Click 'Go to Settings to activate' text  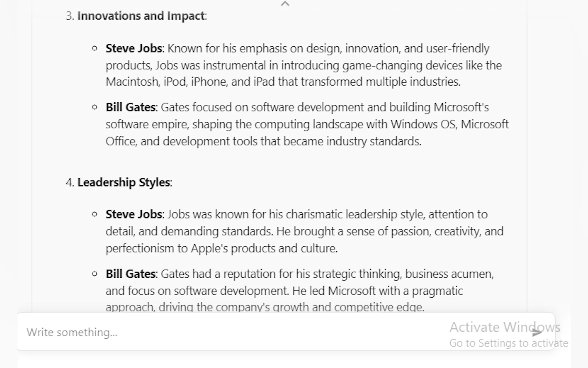pyautogui.click(x=508, y=343)
